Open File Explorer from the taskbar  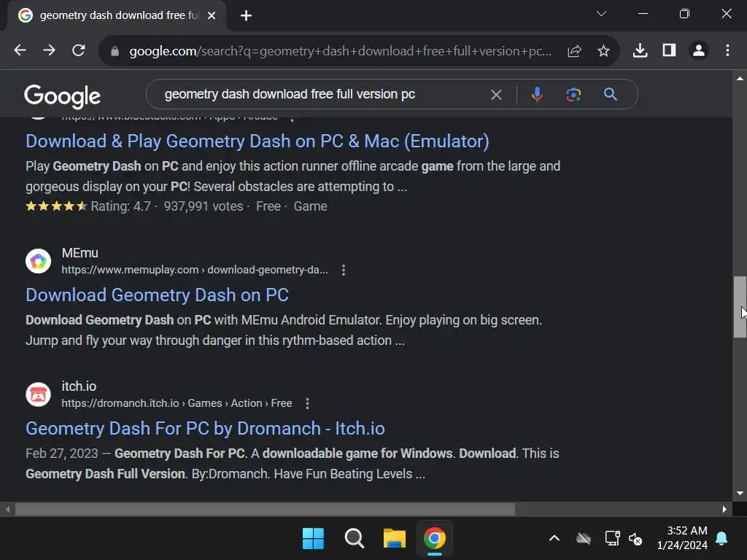tap(395, 539)
